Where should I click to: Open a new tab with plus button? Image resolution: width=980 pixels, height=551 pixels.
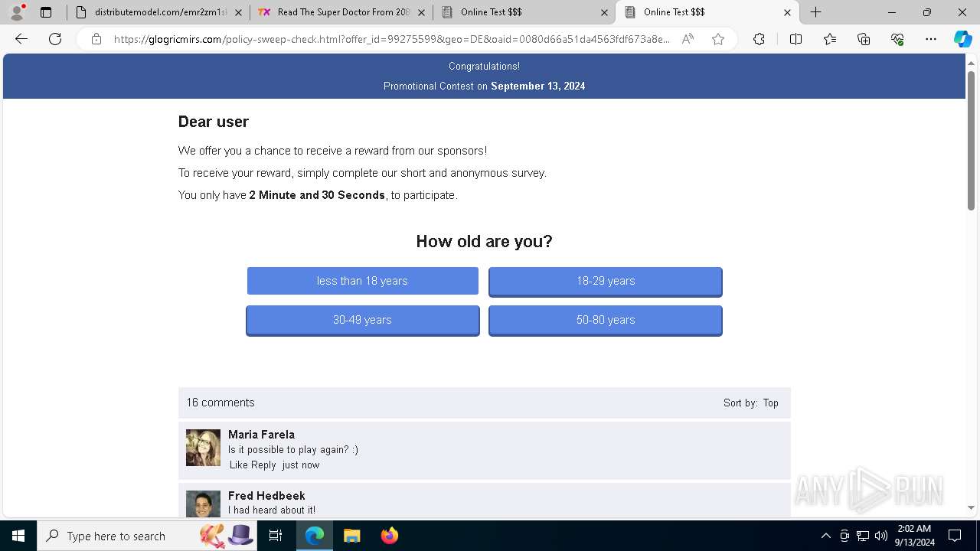(816, 12)
